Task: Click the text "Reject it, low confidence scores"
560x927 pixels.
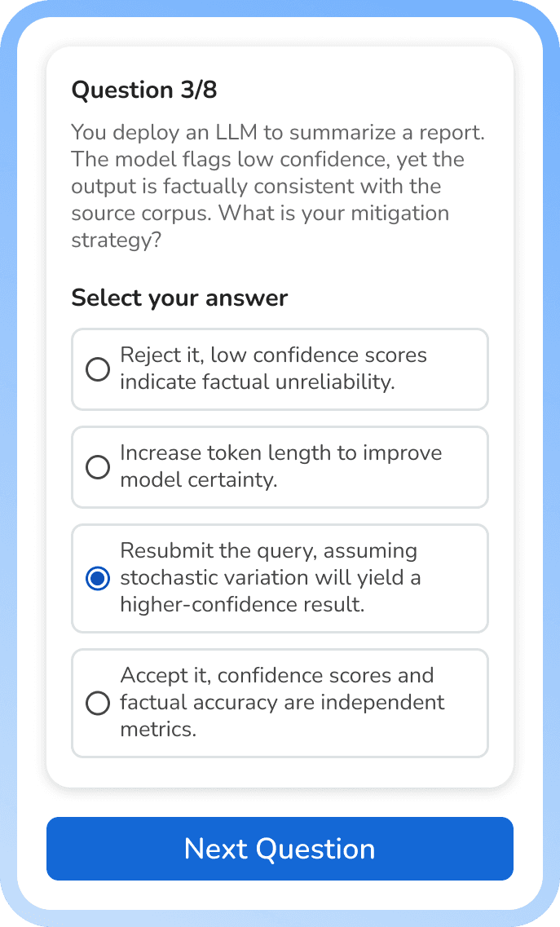Action: (x=273, y=355)
